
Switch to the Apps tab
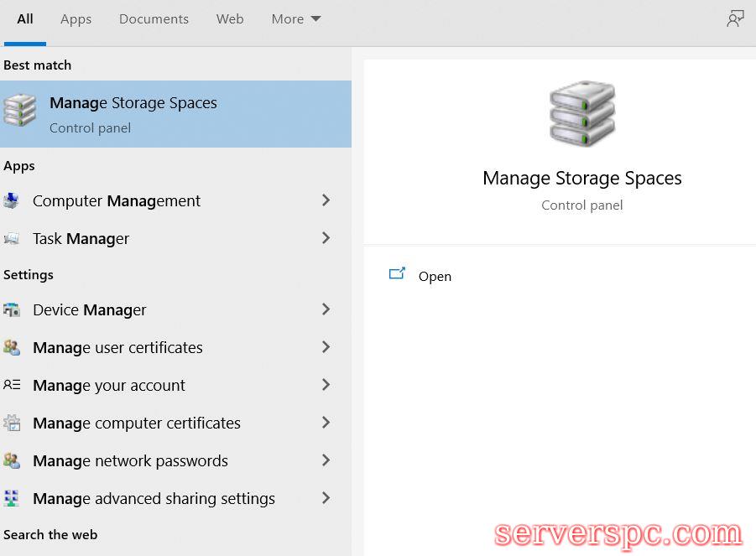tap(76, 19)
